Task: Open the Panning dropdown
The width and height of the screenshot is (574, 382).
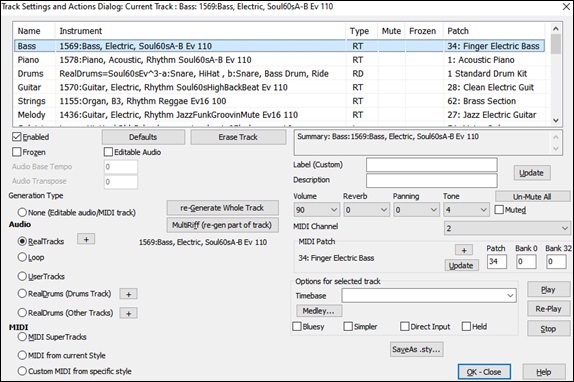Action: point(416,210)
